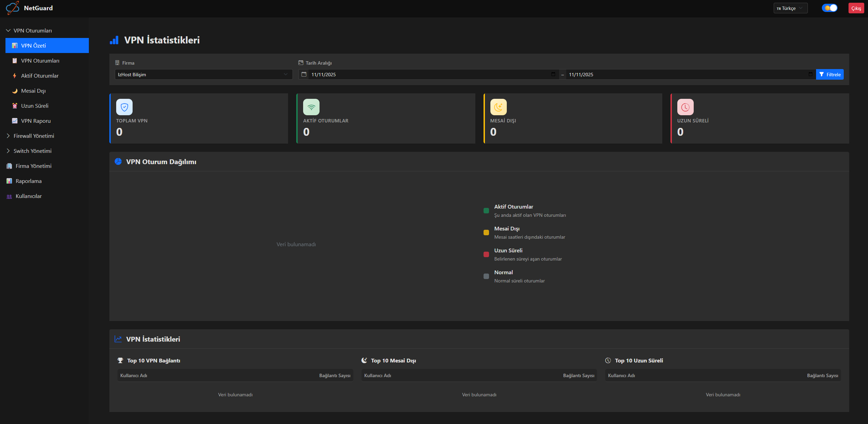This screenshot has height=424, width=868.
Task: Collapse the VPN Oturumları section
Action: coord(8,30)
